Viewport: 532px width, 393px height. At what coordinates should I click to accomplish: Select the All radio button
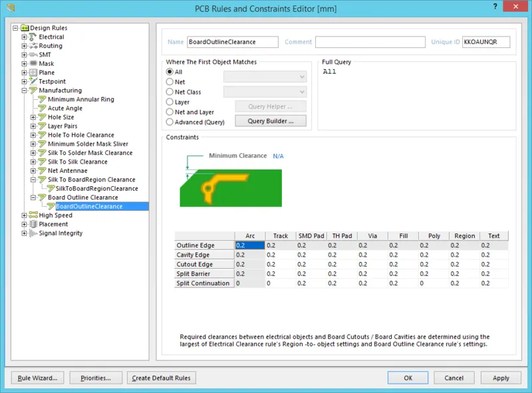(170, 72)
